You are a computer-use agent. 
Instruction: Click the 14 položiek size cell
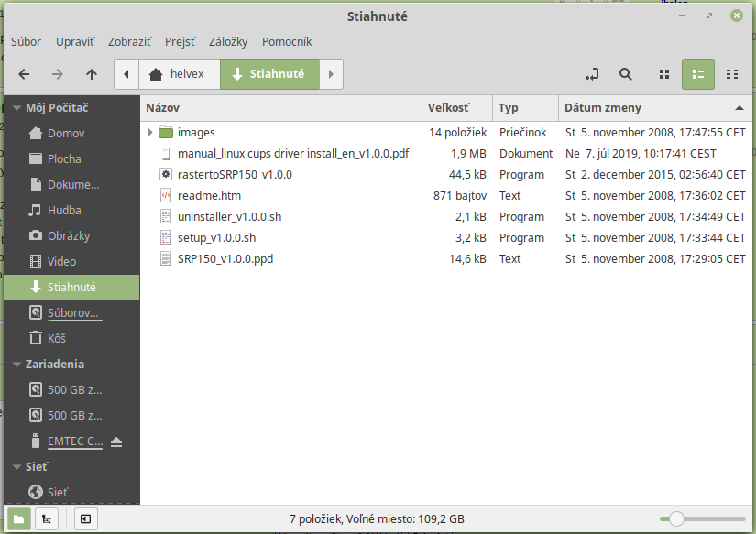[457, 133]
